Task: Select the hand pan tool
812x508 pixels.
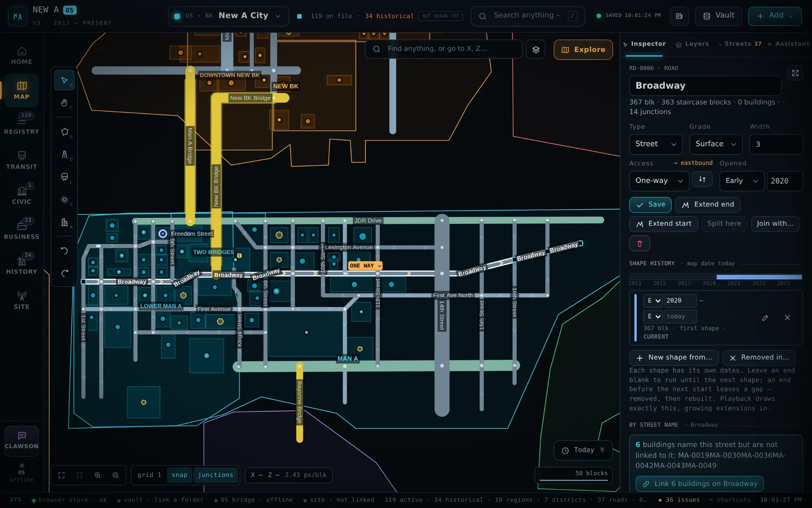Action: (x=64, y=103)
